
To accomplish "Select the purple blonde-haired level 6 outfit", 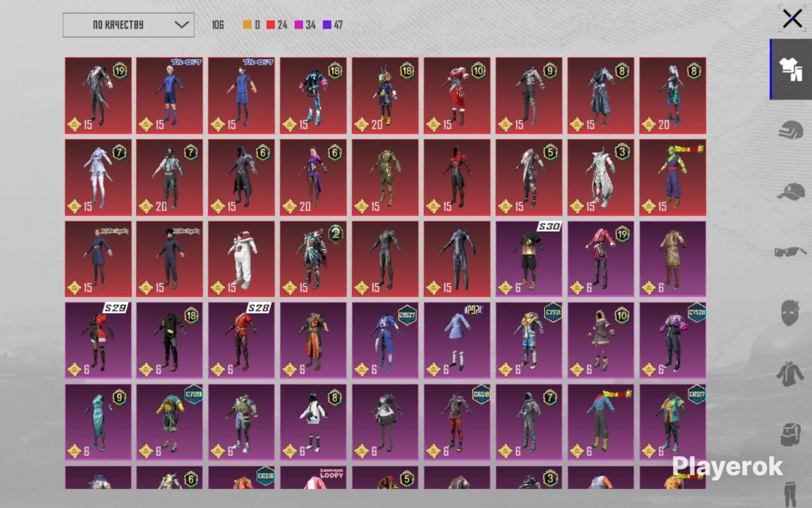I will tap(313, 177).
